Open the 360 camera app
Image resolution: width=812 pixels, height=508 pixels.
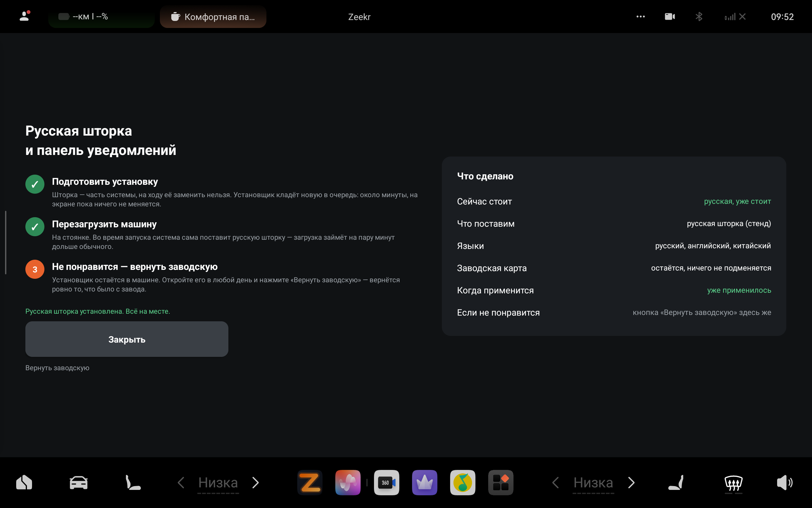(x=387, y=483)
